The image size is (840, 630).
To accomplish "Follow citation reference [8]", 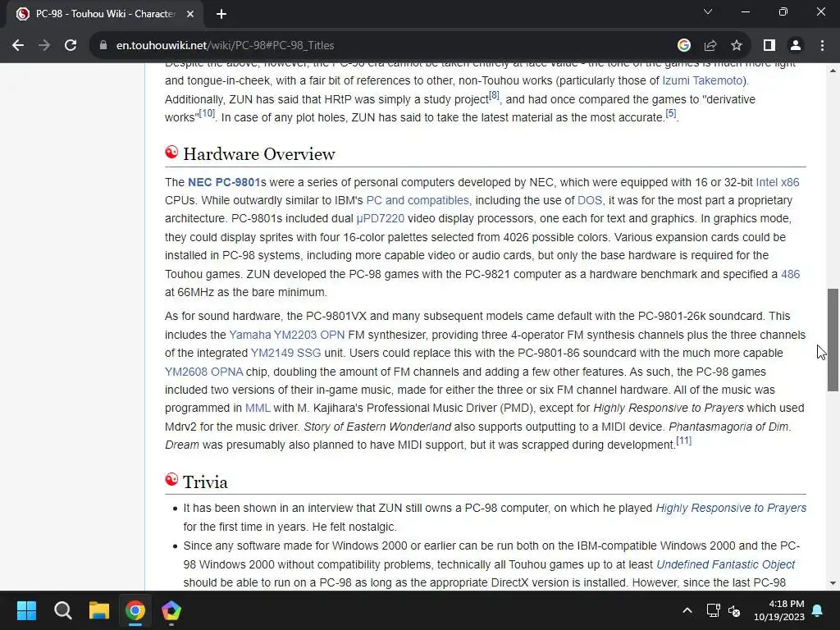I will (494, 95).
